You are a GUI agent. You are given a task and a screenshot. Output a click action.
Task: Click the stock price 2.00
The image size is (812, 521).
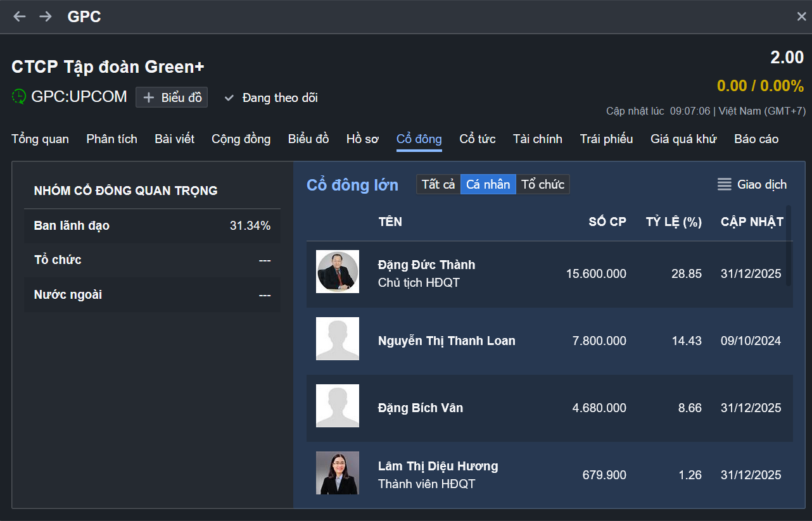pos(787,57)
